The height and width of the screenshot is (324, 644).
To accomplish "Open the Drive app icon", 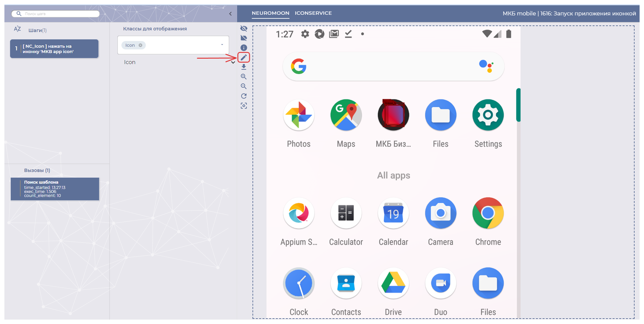I will [393, 283].
